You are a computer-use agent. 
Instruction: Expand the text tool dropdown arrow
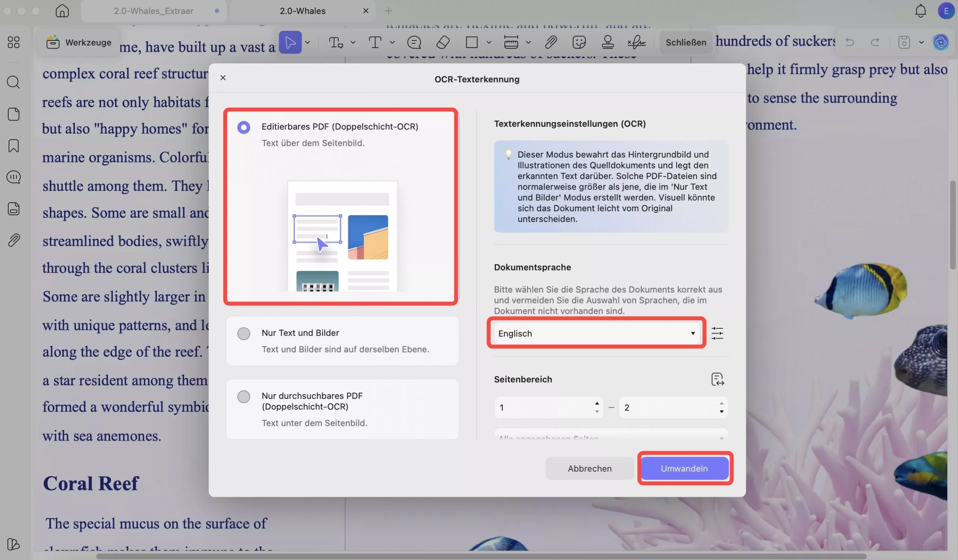392,42
